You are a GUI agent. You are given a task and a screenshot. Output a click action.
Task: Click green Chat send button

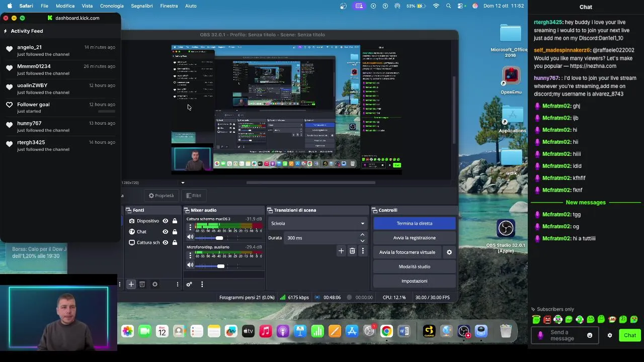coord(630,335)
